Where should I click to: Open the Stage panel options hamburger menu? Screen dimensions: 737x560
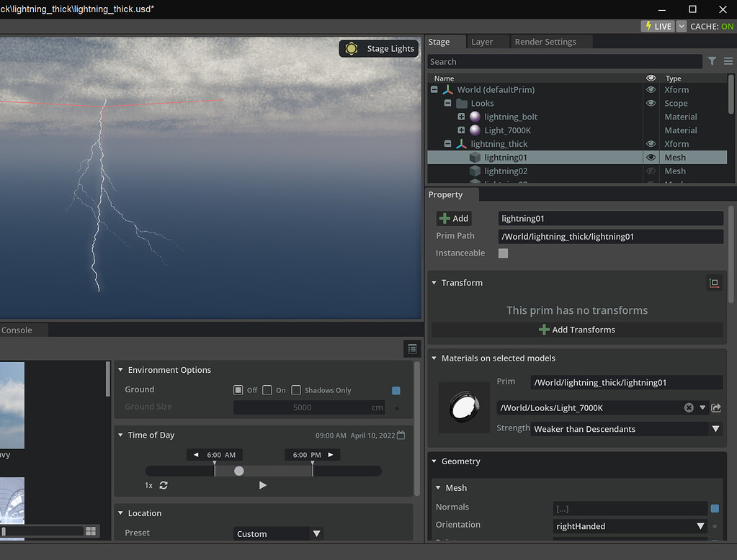click(x=728, y=61)
